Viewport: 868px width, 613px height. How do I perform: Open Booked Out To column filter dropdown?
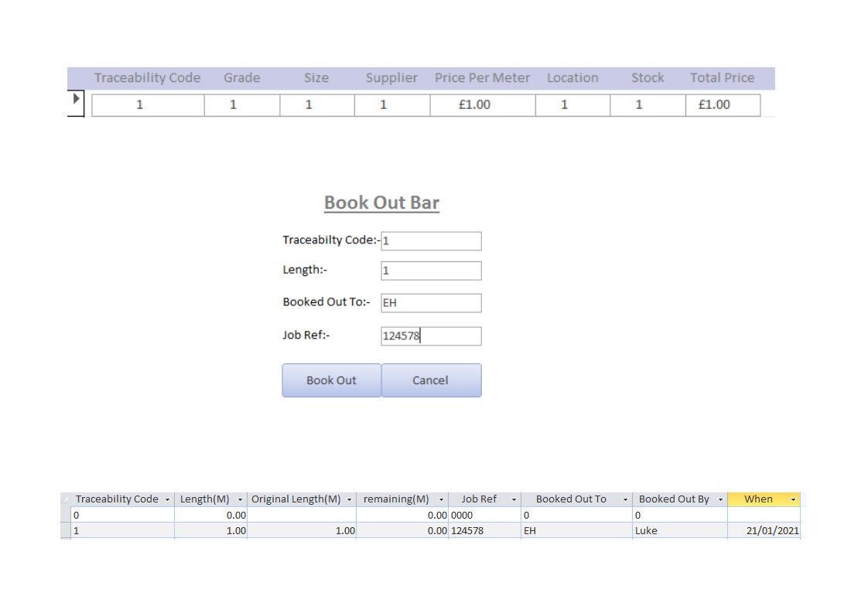[x=626, y=499]
